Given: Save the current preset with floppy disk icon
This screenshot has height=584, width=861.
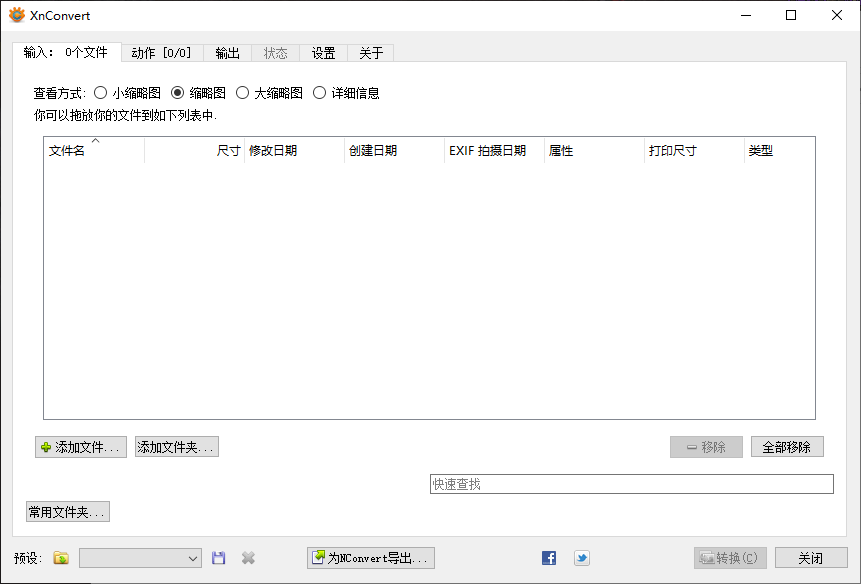Looking at the screenshot, I should click(x=219, y=558).
